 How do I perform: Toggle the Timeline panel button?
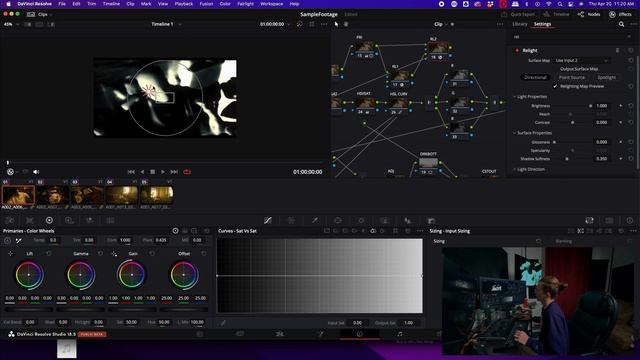pyautogui.click(x=556, y=14)
